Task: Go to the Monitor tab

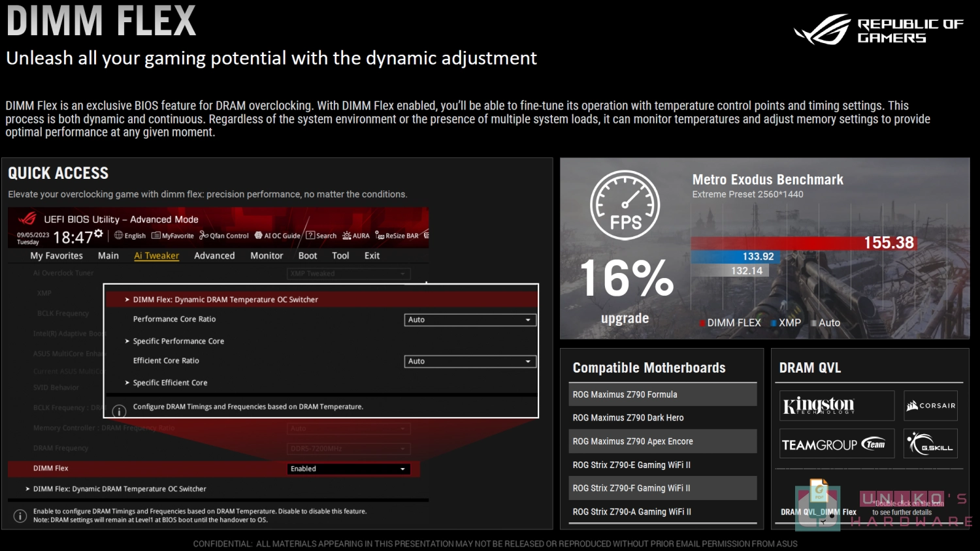Action: 267,256
